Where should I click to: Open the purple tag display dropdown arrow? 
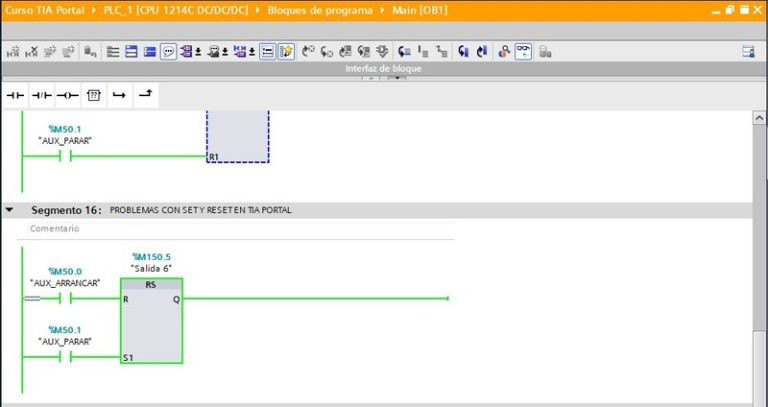(x=252, y=52)
